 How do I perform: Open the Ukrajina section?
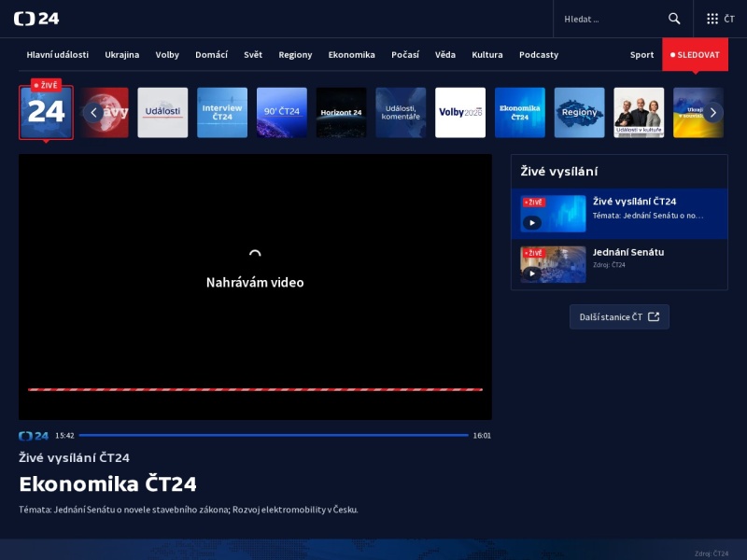tap(122, 55)
